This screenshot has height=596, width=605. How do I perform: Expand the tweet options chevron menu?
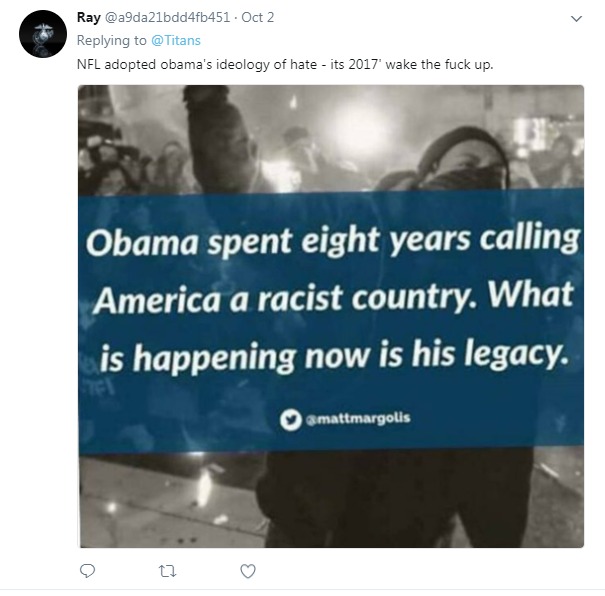tap(576, 19)
